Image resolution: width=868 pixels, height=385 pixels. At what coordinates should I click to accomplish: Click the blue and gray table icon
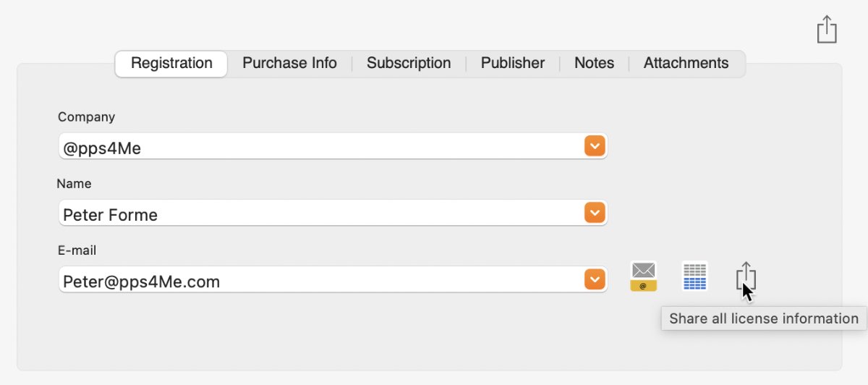(x=695, y=276)
